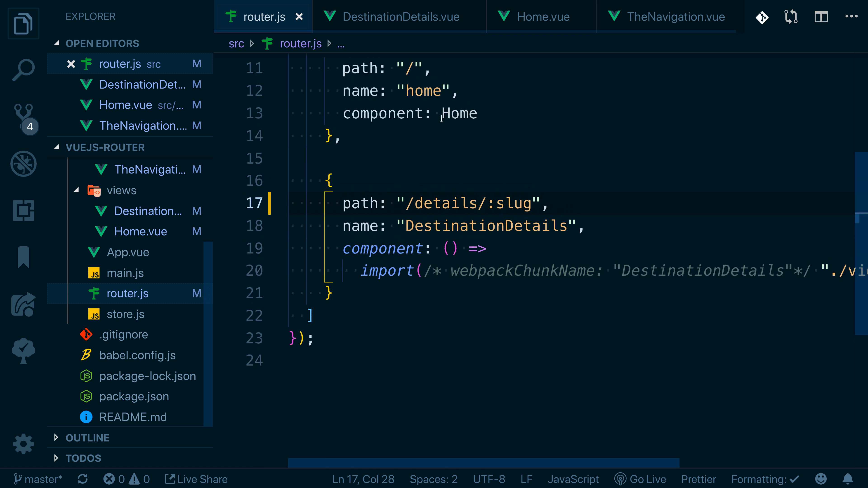
Task: Click the explorer vertical scrollbar
Action: click(208, 334)
